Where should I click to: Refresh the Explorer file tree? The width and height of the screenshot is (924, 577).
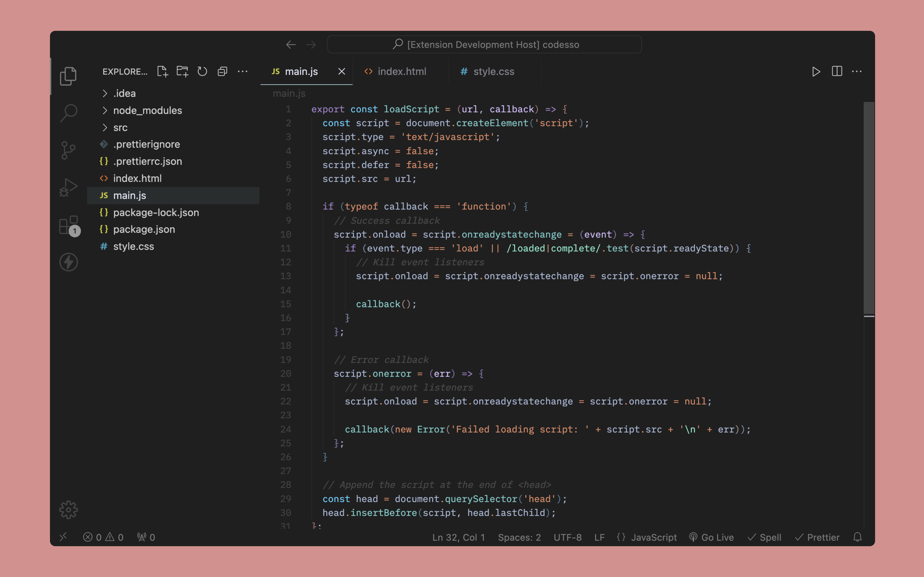202,72
